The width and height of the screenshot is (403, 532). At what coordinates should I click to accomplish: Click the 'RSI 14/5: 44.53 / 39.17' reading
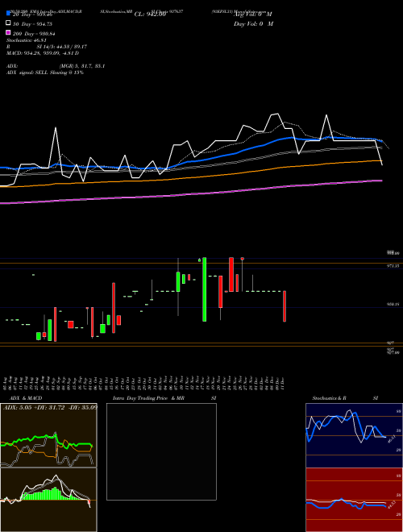[x=47, y=47]
